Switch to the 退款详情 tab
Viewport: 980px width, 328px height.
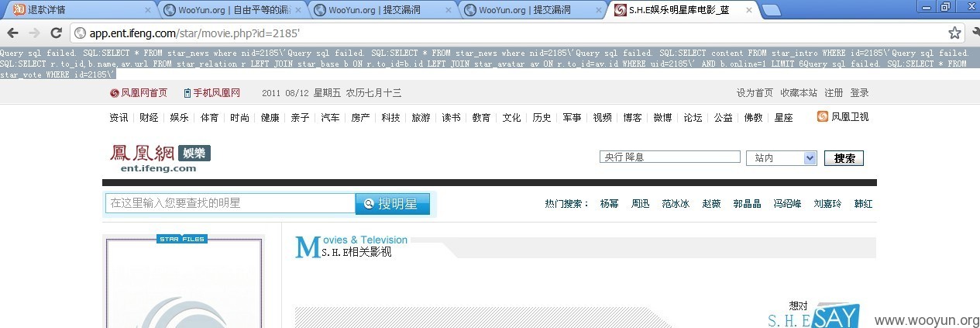point(79,10)
